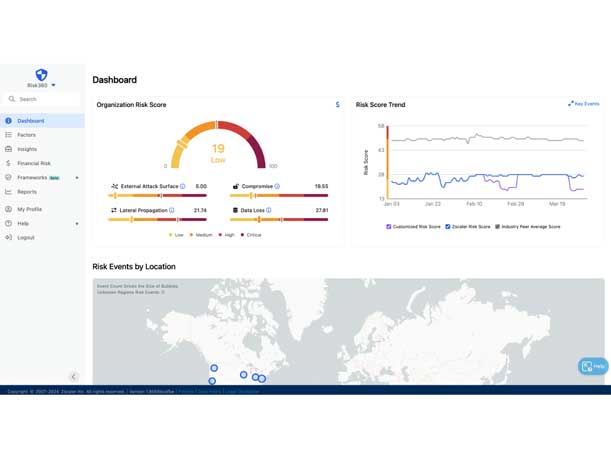Screen dimensions: 611x458
Task: Collapse the sidebar with the chevron button
Action: tap(73, 377)
